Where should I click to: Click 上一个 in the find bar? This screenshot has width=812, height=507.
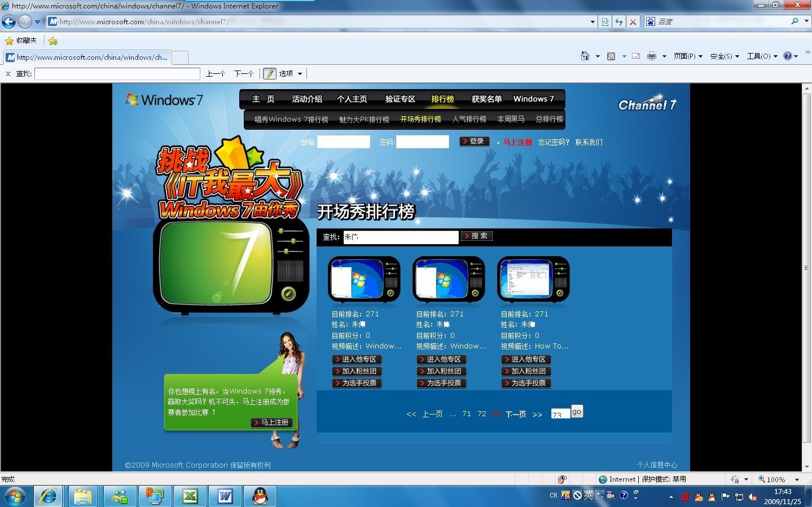tap(216, 74)
